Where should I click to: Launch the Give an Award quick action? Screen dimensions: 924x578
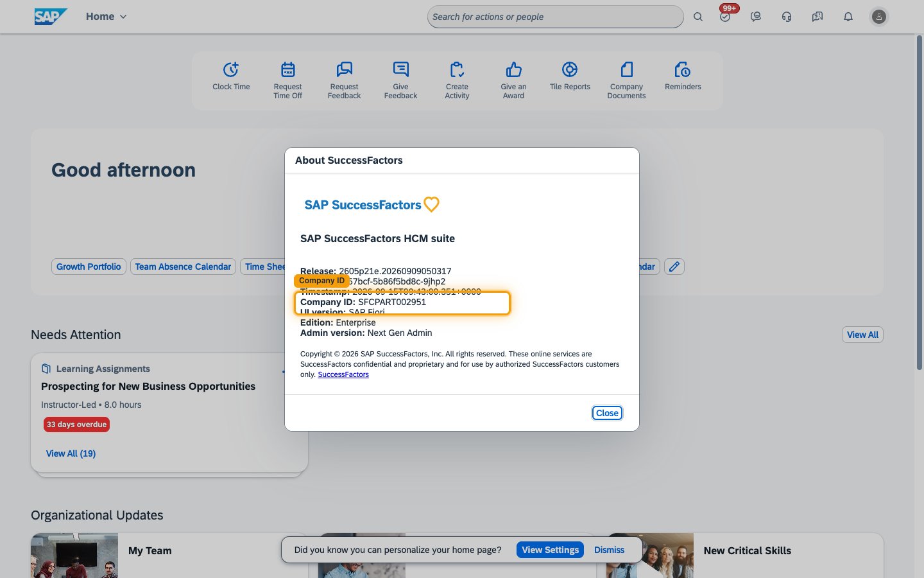513,81
